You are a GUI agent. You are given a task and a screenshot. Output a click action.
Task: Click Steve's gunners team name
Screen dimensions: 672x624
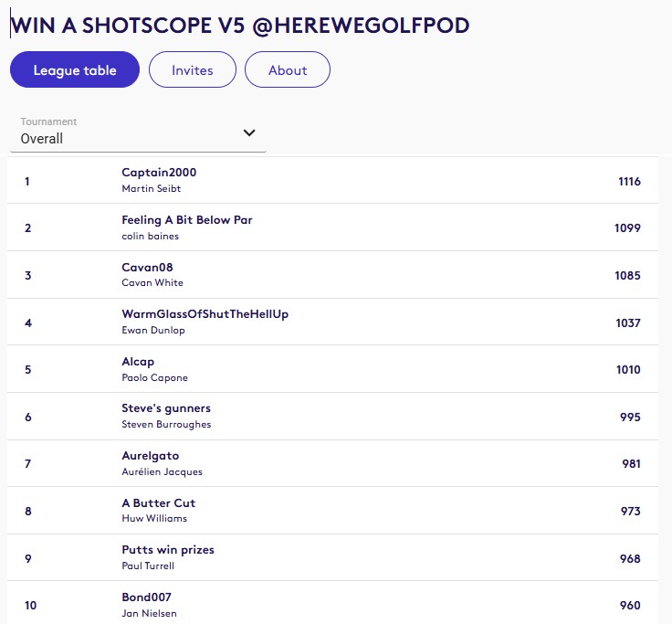pyautogui.click(x=166, y=408)
